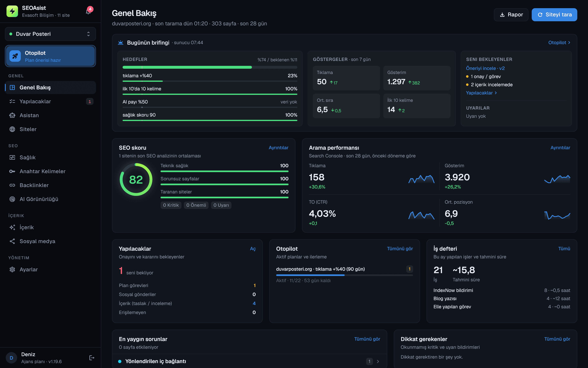Image resolution: width=588 pixels, height=368 pixels.
Task: Open Ayrıntılar in Arama performansı card
Action: 560,147
